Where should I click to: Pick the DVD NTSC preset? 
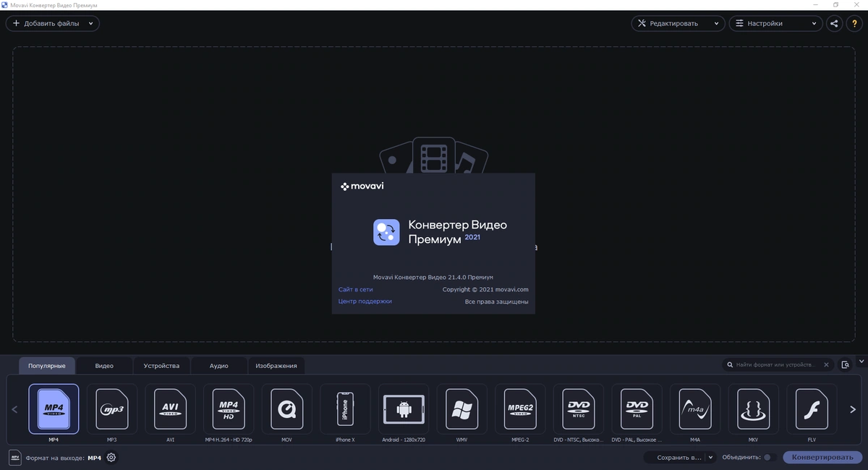579,409
